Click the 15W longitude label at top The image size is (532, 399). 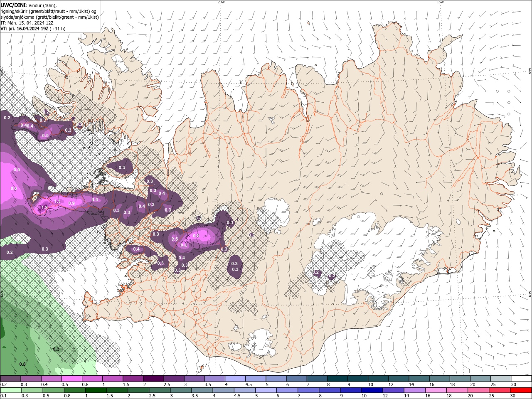coord(440,2)
